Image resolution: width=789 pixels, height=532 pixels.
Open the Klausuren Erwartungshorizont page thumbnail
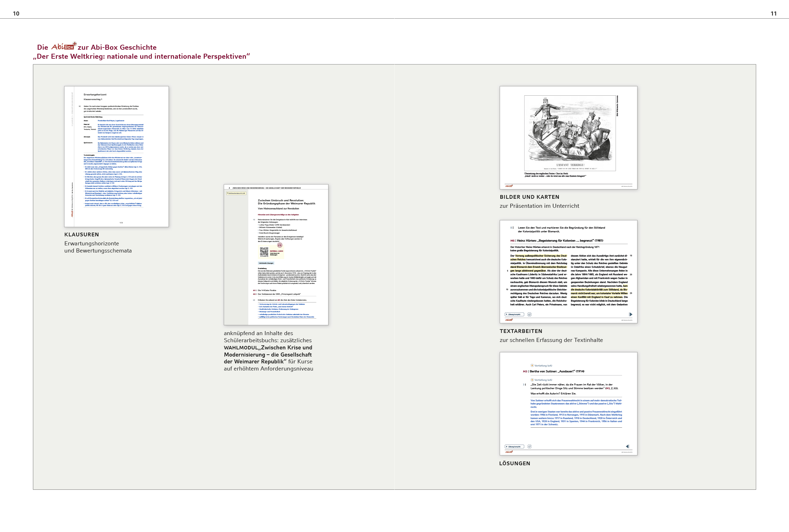(117, 157)
